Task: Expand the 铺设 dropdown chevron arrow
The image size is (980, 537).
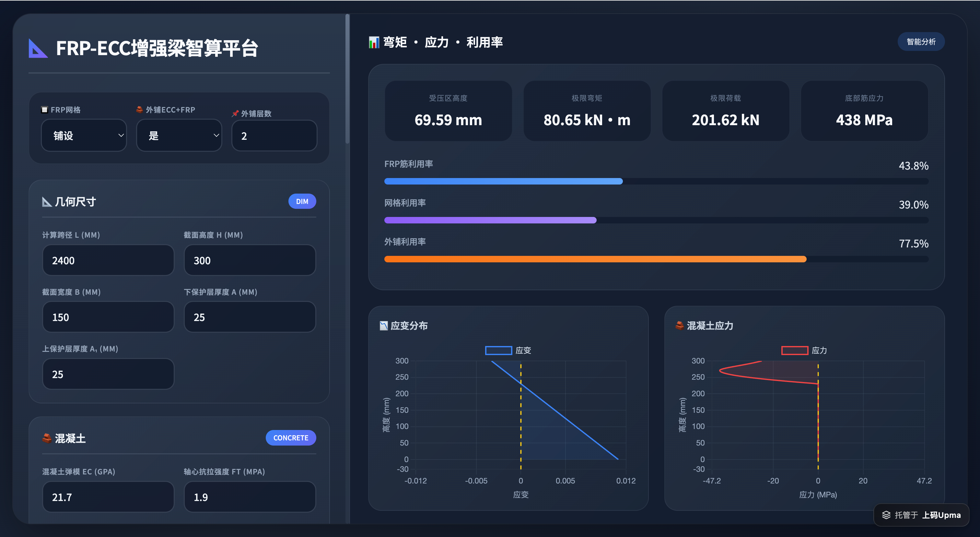Action: (121, 135)
